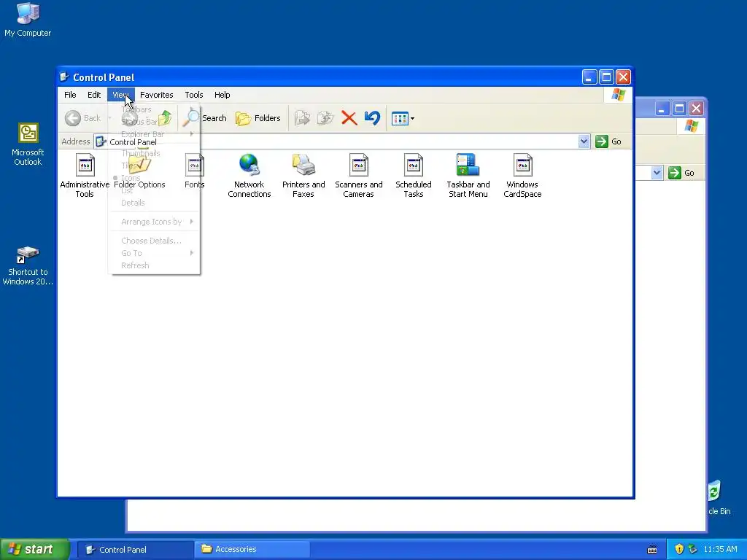
Task: Click the keyboard tray icon
Action: tap(653, 550)
